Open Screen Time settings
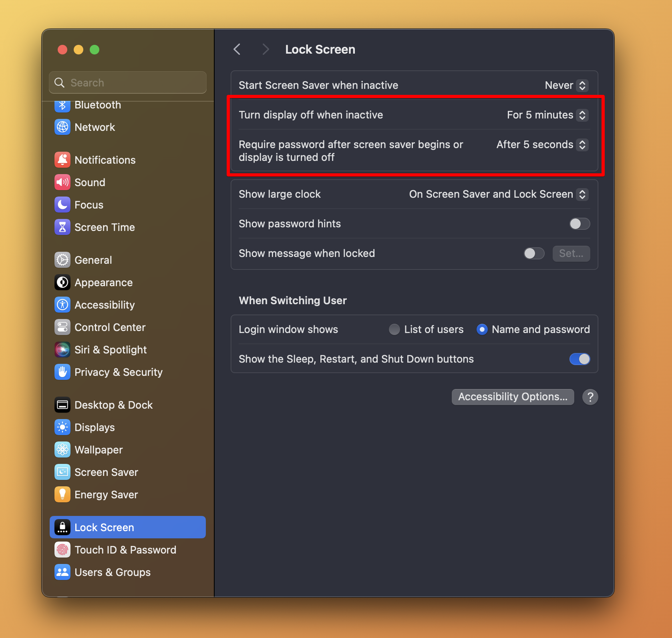The width and height of the screenshot is (672, 638). [62, 227]
